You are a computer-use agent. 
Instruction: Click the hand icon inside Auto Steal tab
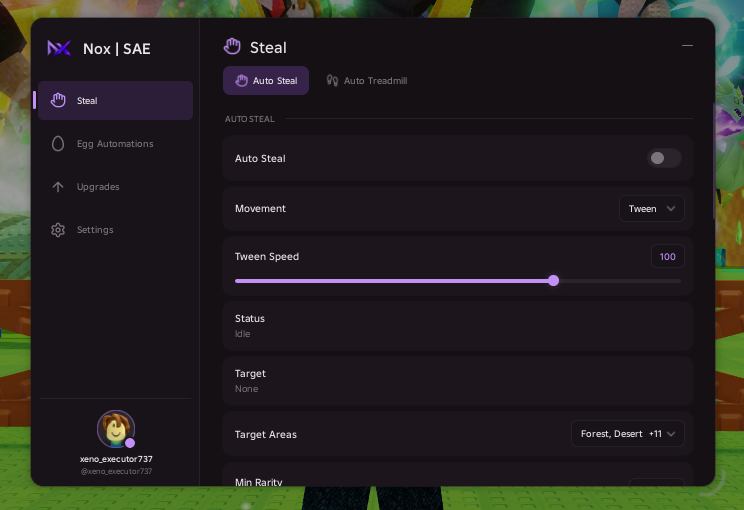pyautogui.click(x=242, y=81)
